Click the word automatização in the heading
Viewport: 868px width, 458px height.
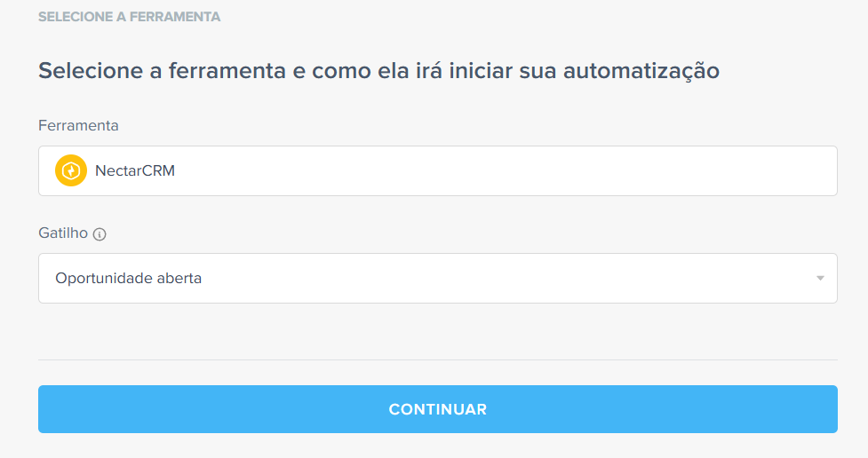click(x=641, y=72)
